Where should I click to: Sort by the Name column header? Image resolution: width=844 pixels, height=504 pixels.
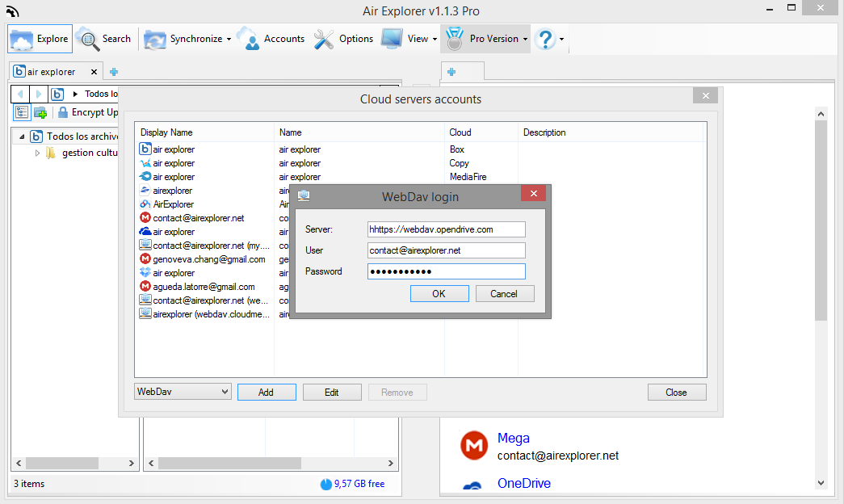[x=359, y=132]
